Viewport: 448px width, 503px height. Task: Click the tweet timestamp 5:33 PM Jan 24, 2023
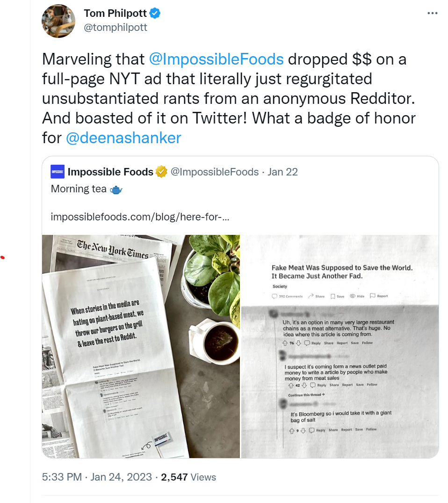click(97, 477)
